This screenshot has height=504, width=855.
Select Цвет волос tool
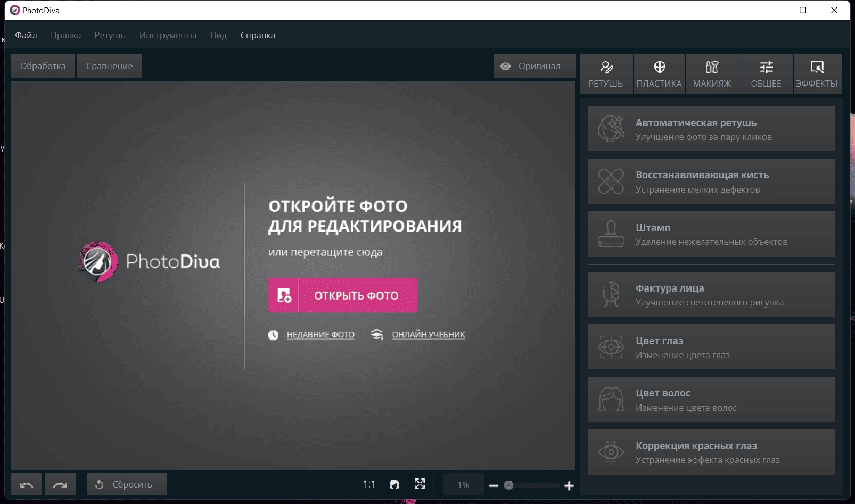(711, 400)
